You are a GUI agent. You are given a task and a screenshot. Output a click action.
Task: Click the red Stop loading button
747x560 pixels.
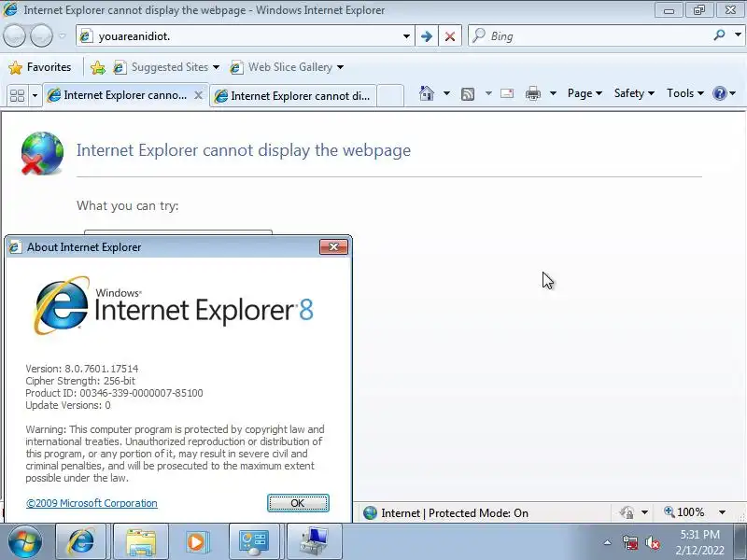(450, 36)
